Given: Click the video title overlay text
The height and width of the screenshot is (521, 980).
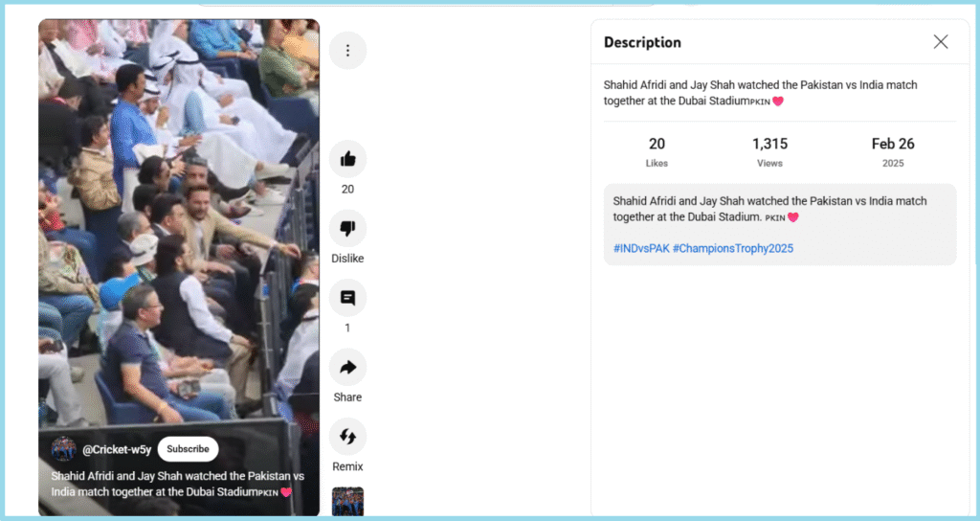Looking at the screenshot, I should point(177,484).
